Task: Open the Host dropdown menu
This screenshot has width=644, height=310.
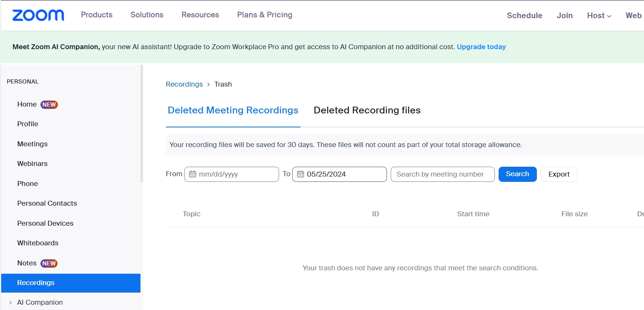Action: point(599,15)
